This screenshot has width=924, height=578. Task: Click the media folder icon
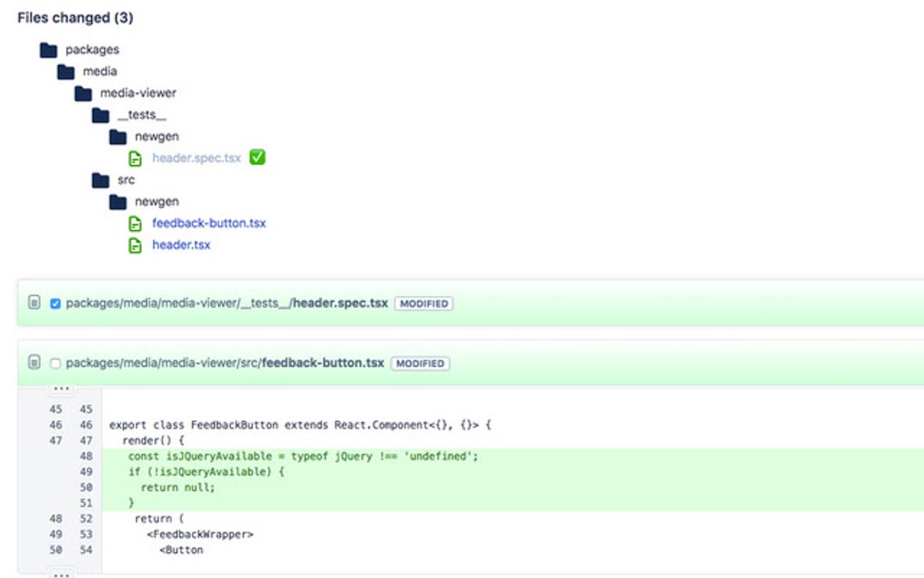tap(67, 71)
